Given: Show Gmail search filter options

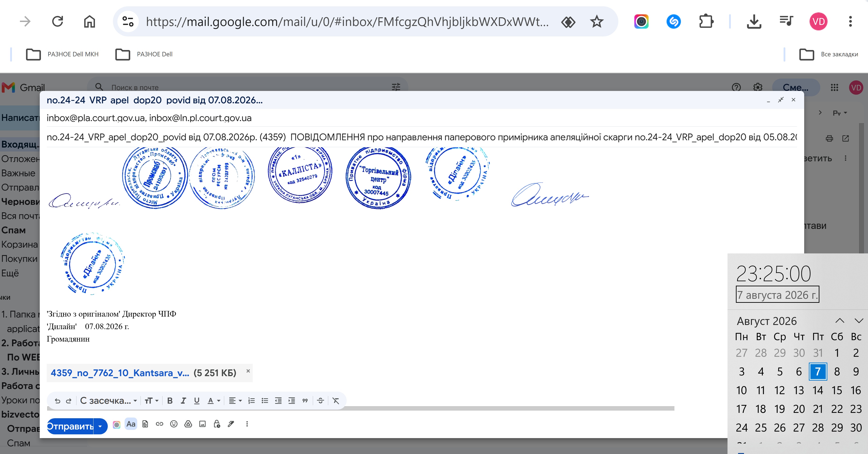Looking at the screenshot, I should (x=396, y=87).
